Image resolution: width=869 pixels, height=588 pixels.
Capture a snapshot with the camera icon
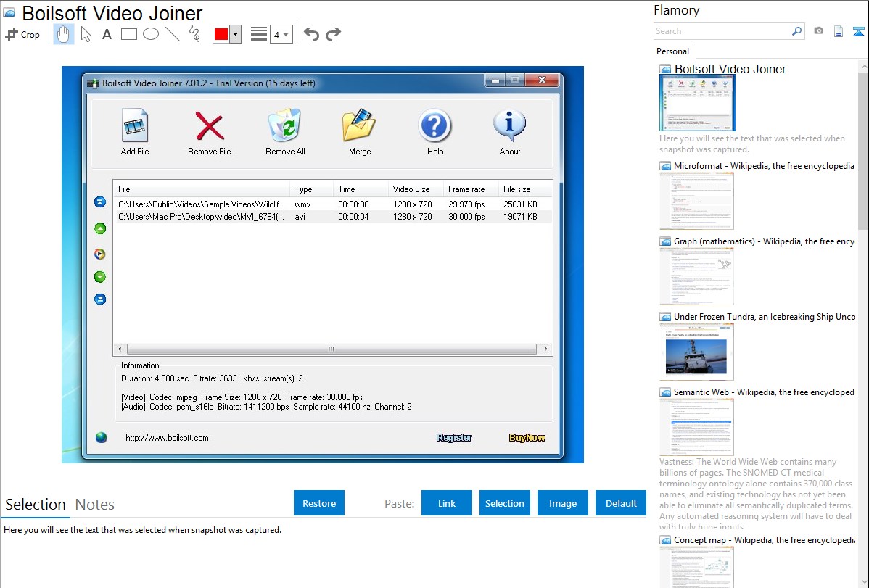point(818,31)
